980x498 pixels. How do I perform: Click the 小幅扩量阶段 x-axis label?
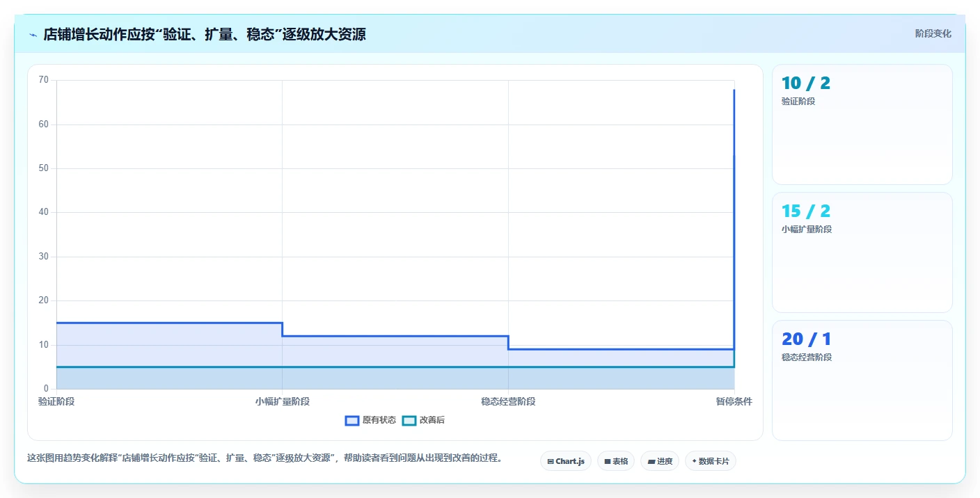click(282, 401)
